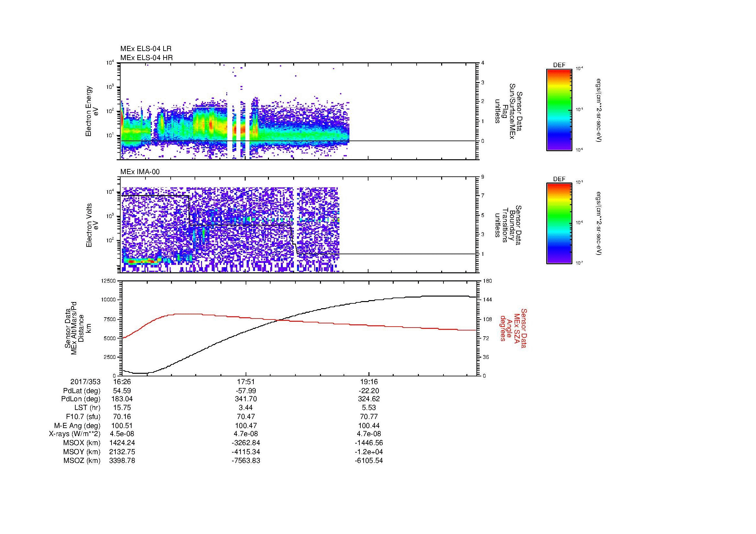
Task: Click the 'PdLat (deg)' row label
Action: (82, 391)
